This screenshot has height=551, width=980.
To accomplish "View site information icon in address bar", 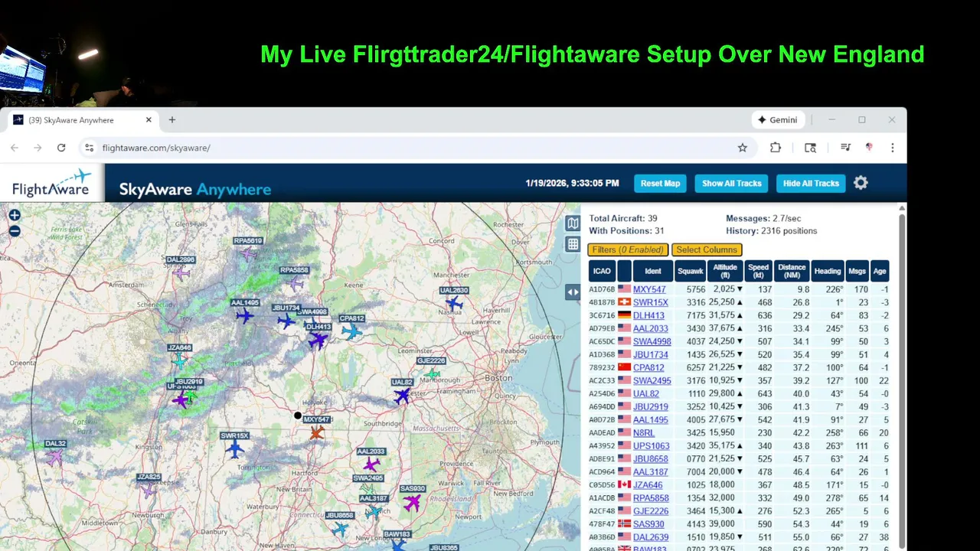I will pos(89,148).
